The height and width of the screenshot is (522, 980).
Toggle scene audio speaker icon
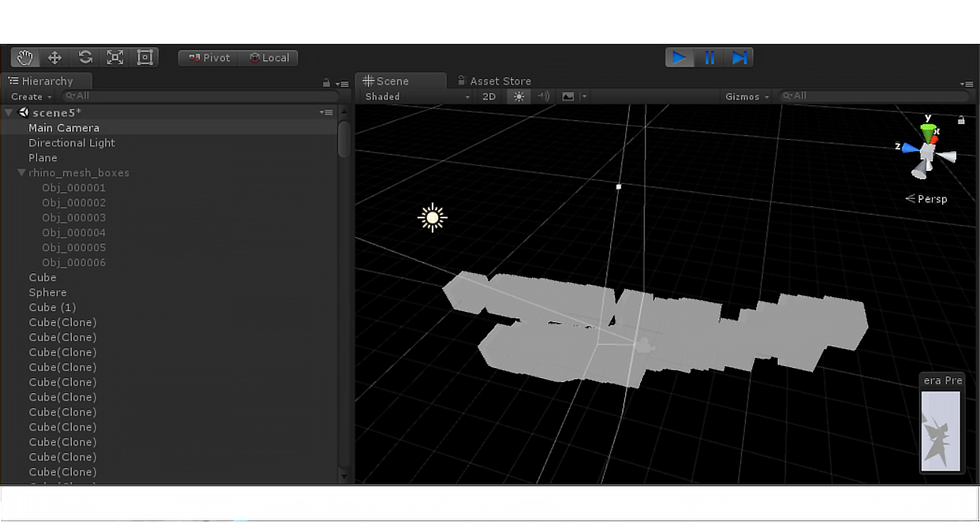[x=543, y=97]
